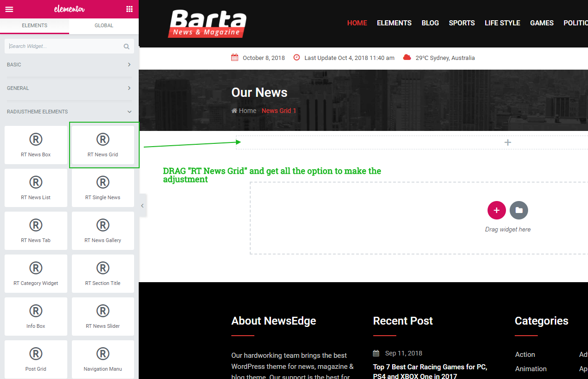
Task: Switch to the Elements tab
Action: click(35, 25)
